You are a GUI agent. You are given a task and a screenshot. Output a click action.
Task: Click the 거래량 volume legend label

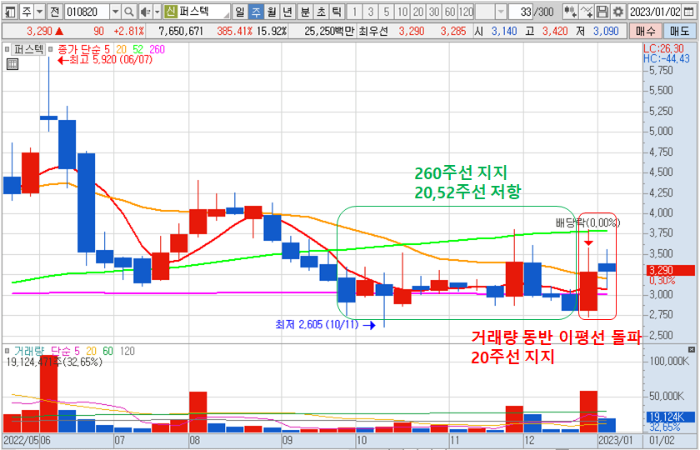click(29, 351)
